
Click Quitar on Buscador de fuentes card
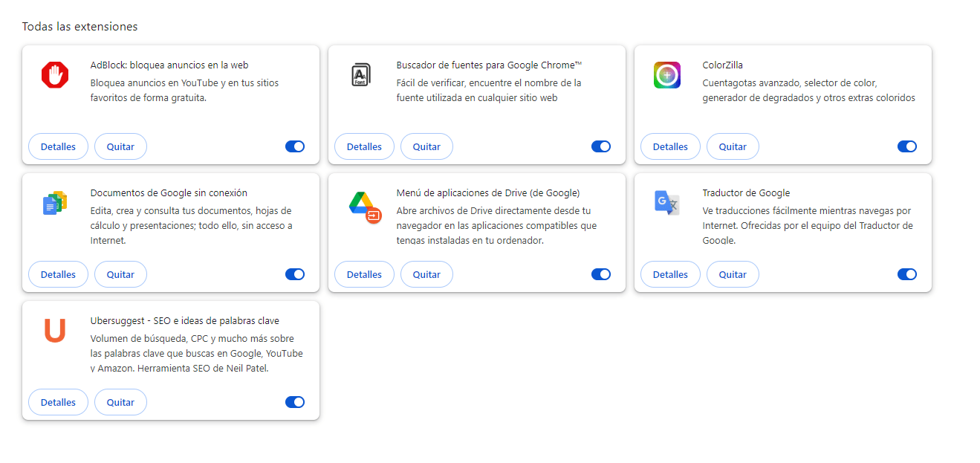coord(426,146)
